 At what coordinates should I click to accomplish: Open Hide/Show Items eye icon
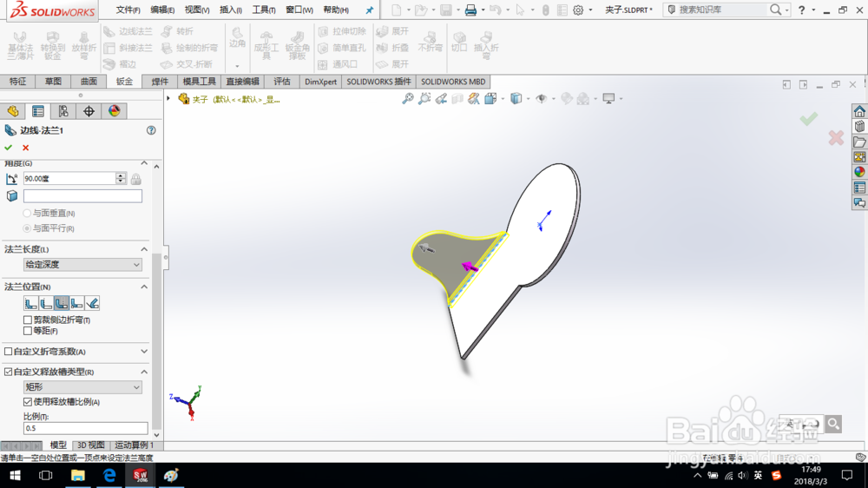pyautogui.click(x=542, y=99)
